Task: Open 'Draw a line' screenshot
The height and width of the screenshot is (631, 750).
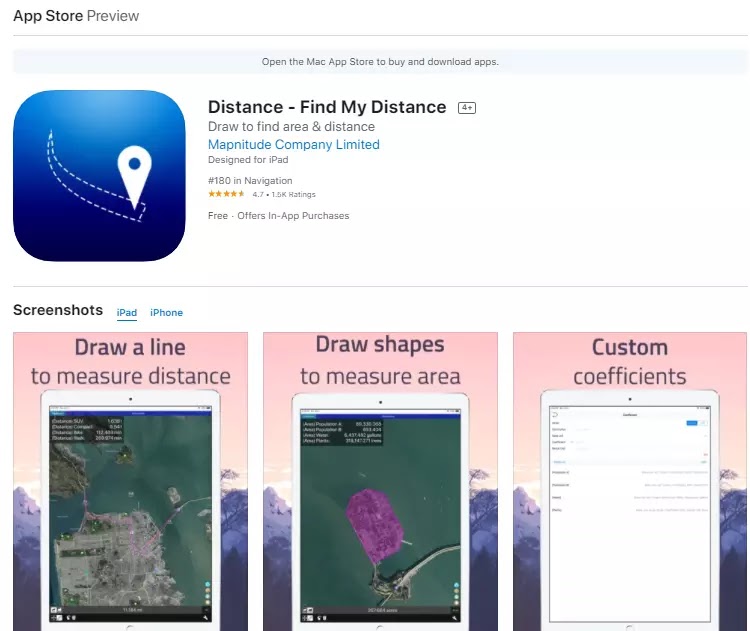Action: 131,481
